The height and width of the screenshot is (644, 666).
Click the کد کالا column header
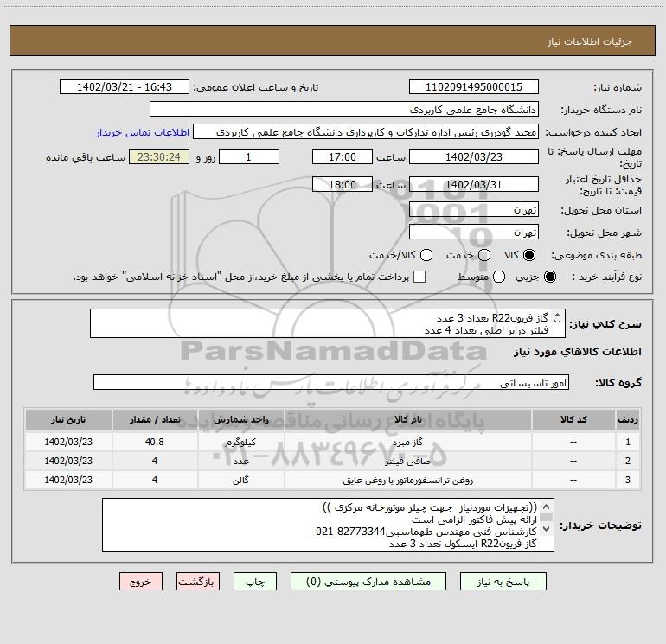(x=573, y=420)
